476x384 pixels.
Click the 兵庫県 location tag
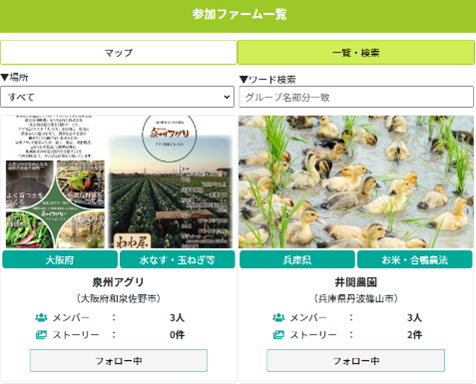point(297,260)
